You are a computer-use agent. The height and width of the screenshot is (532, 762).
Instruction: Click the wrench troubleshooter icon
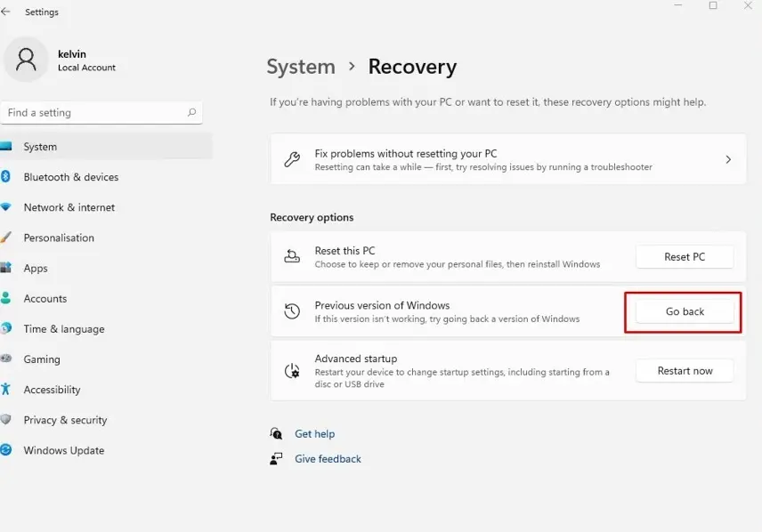tap(292, 159)
